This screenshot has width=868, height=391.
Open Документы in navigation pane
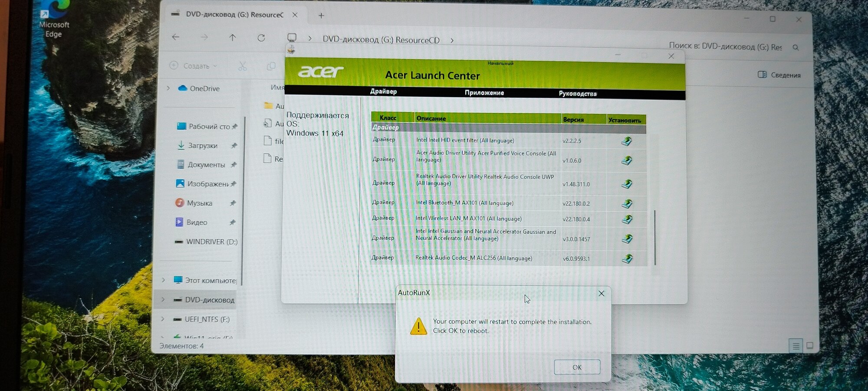tap(201, 165)
